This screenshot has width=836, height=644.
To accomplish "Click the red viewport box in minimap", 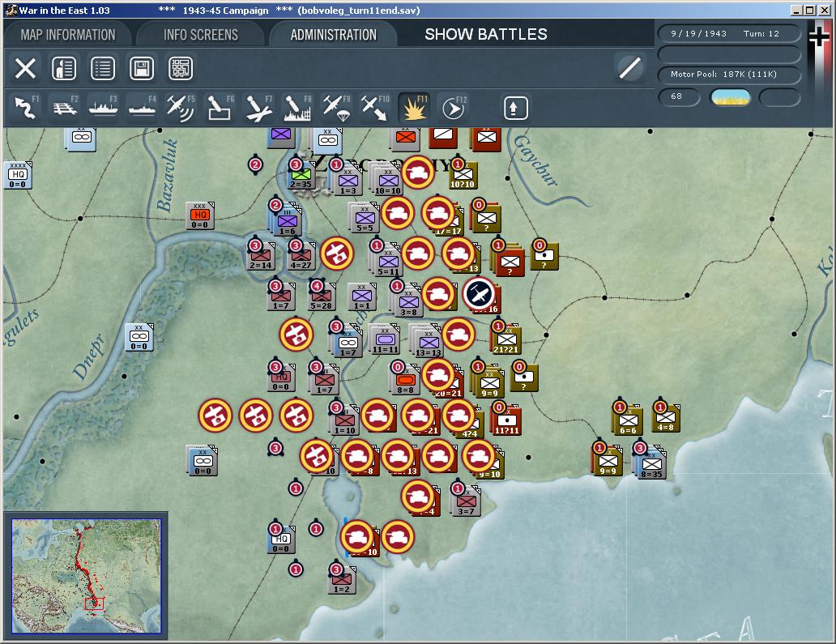I will [94, 603].
